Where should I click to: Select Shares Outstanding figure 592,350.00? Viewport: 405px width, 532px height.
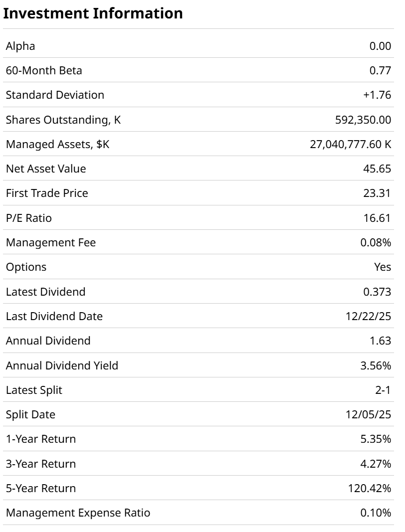[363, 120]
